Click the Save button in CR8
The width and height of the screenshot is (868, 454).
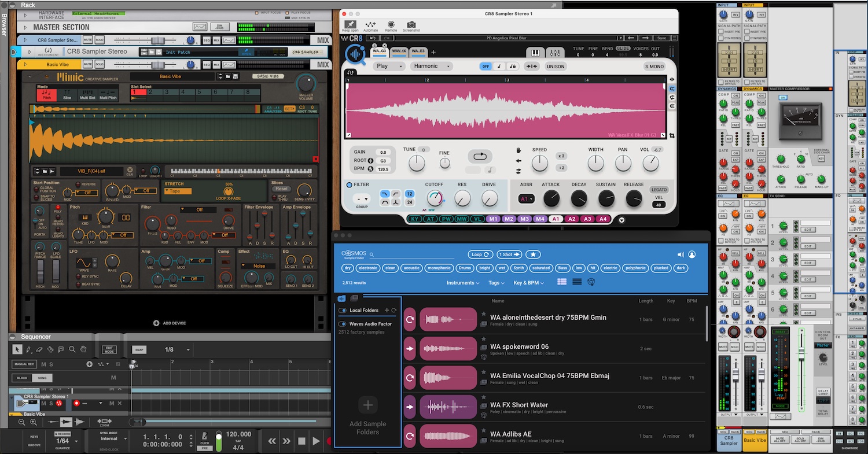661,38
